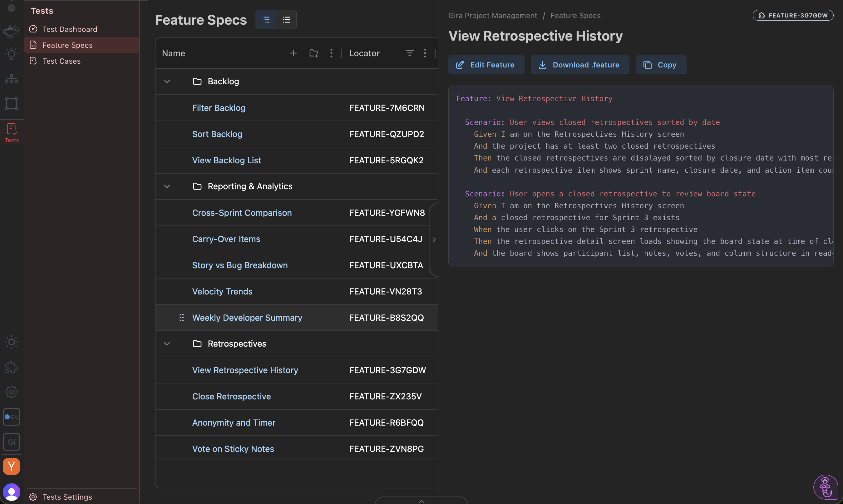
Task: Open the Locator column more options menu
Action: 425,53
